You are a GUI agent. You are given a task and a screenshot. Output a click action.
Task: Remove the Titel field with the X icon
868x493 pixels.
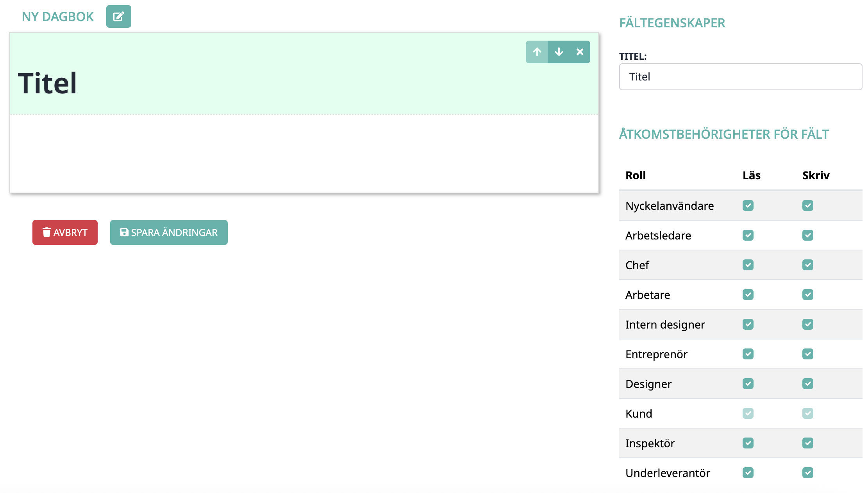(580, 52)
